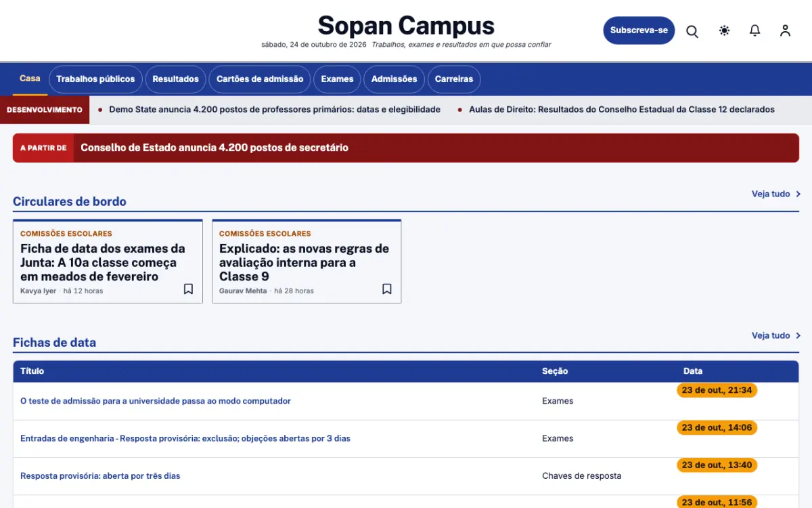Screen dimensions: 812x508
Task: Open ticker headline about 4.200 postos de professores
Action: 275,109
